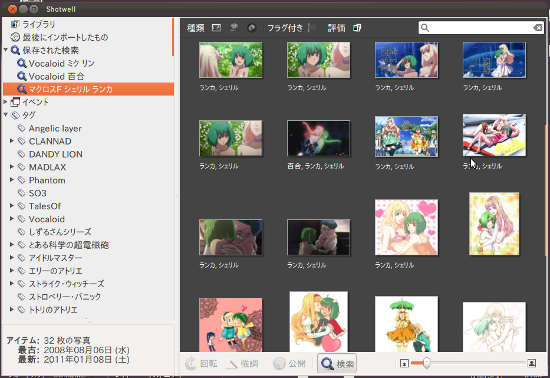Toggle the flagged filter flag icon
The image size is (550, 378).
pyautogui.click(x=311, y=28)
